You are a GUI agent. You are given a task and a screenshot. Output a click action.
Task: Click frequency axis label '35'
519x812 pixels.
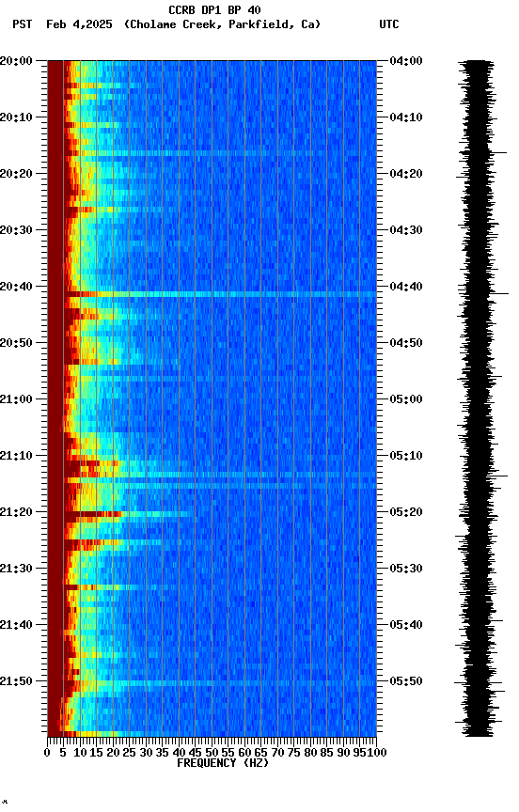162,753
